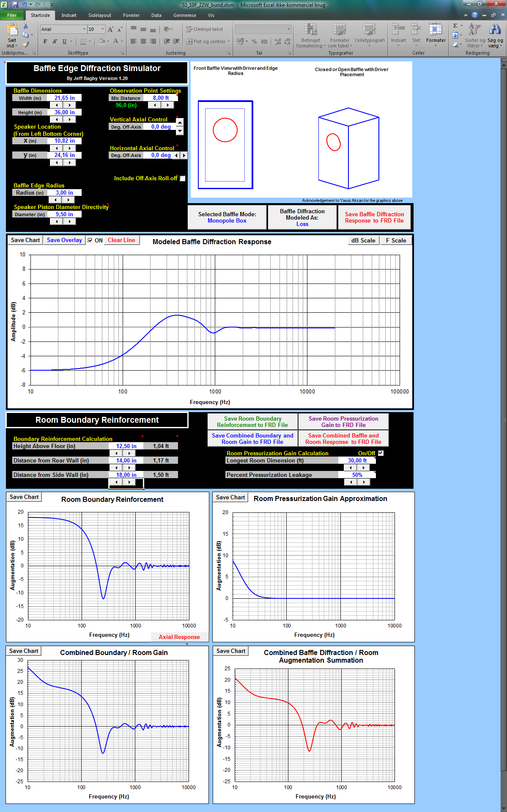
Task: Click the Excel help question mark icon
Action: [x=475, y=15]
